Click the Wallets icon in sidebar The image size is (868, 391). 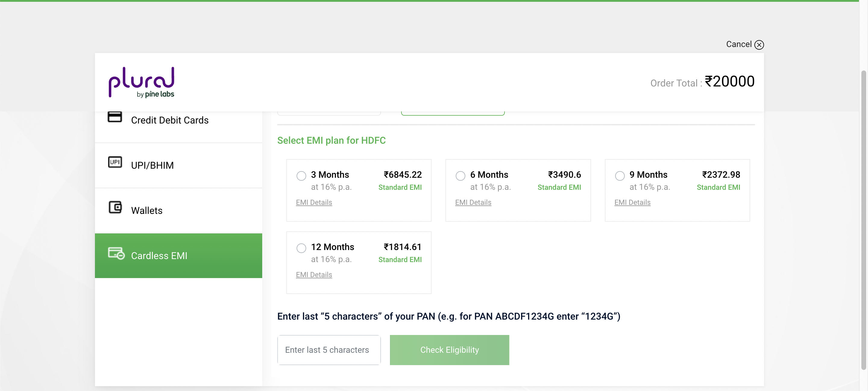(x=115, y=207)
